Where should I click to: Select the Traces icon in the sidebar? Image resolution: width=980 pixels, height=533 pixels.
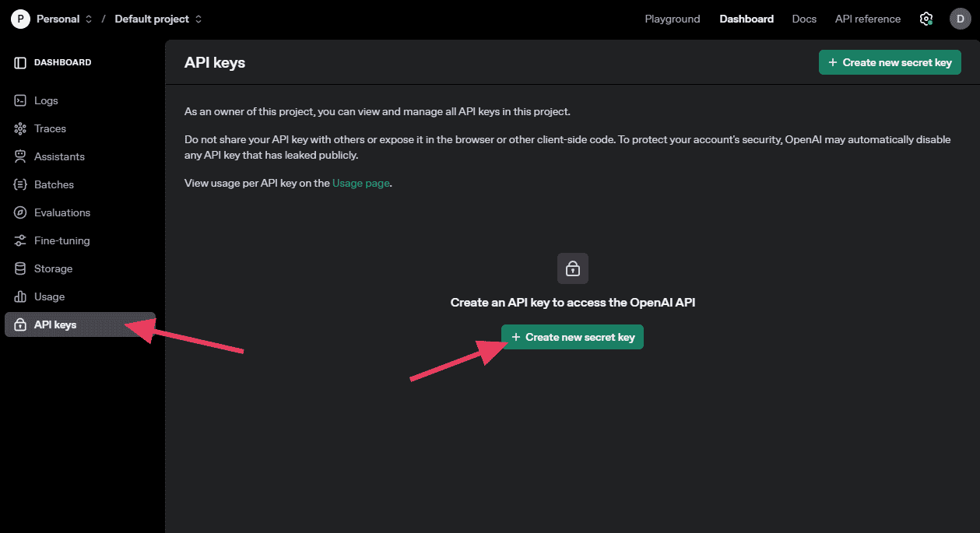(x=19, y=128)
